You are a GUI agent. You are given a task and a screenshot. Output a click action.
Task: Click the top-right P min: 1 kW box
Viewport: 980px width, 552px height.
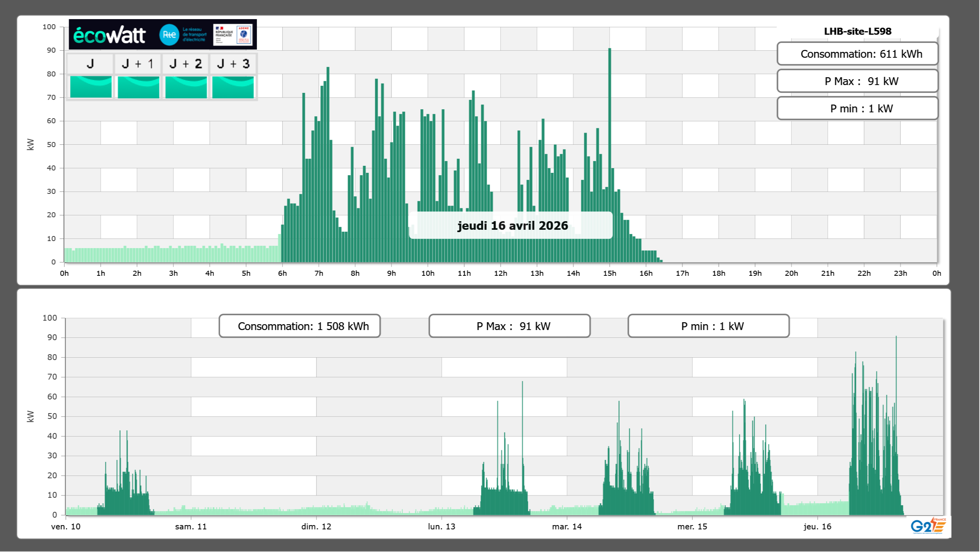[857, 108]
